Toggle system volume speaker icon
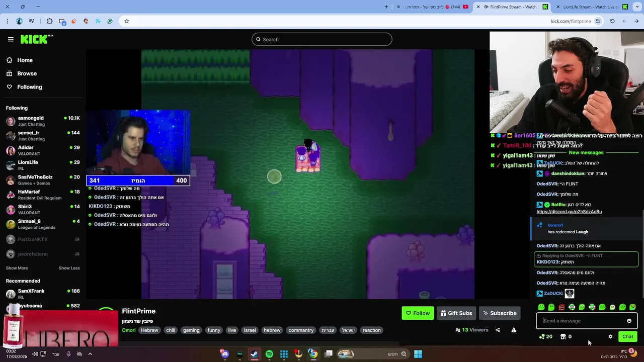Screen dimensions: 644x362 pos(35,354)
